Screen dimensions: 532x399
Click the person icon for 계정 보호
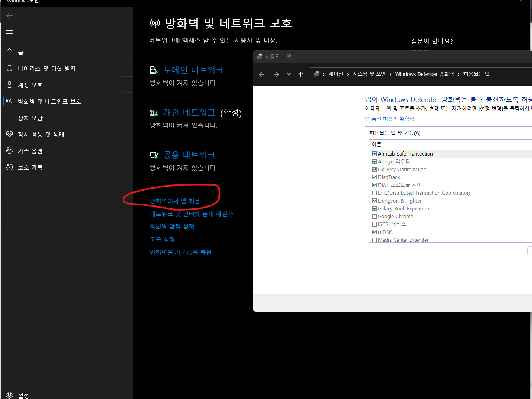(9, 85)
